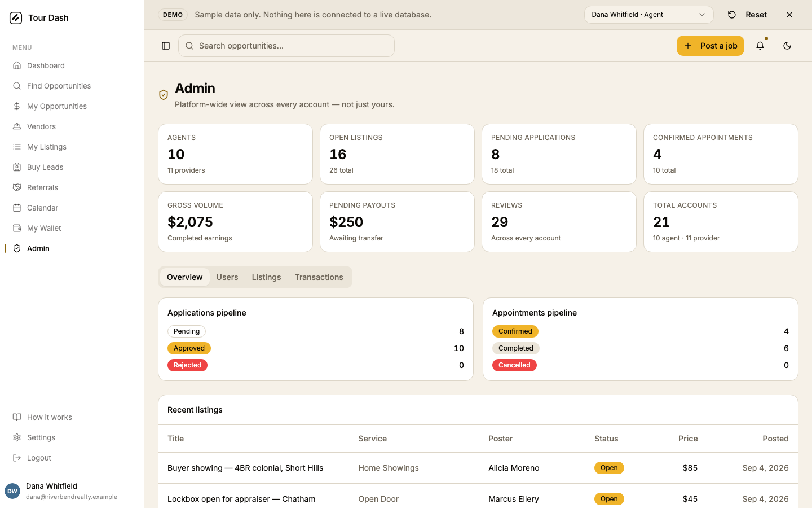
Task: Open the Referrals section
Action: (72, 187)
